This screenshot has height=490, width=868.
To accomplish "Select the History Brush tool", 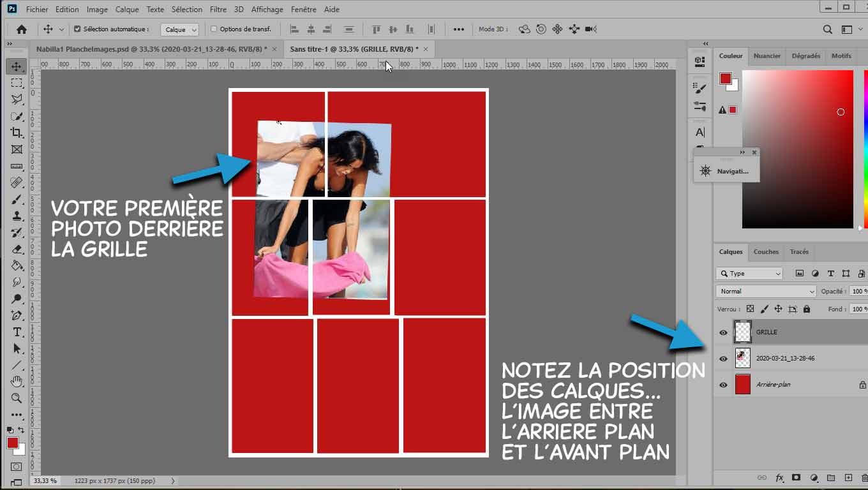I will coord(17,232).
